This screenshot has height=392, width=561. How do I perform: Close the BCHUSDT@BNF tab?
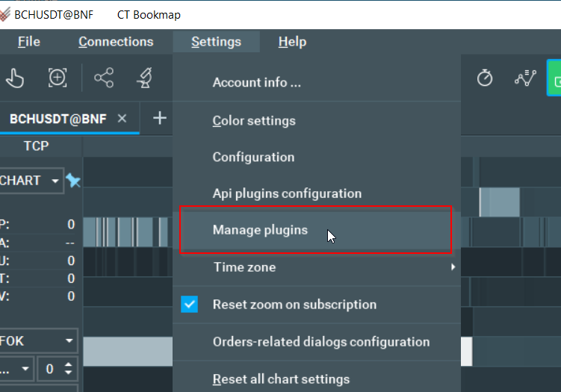[x=122, y=119]
